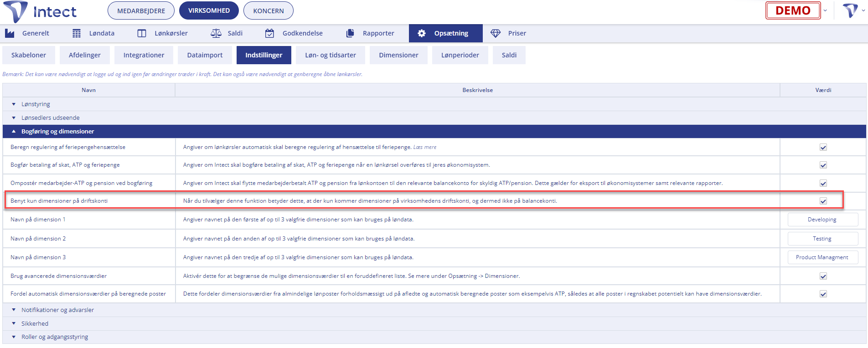Open Løn- og tidsarter tab
This screenshot has height=348, width=868.
click(331, 55)
